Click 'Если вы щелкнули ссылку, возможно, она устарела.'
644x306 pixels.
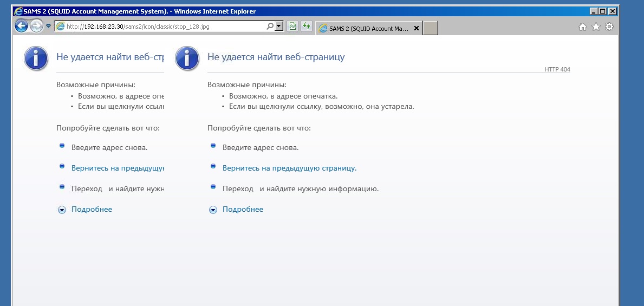point(322,106)
